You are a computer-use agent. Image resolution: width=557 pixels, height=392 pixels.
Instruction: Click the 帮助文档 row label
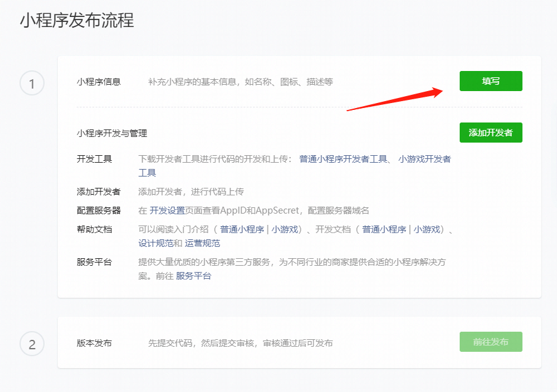point(94,229)
